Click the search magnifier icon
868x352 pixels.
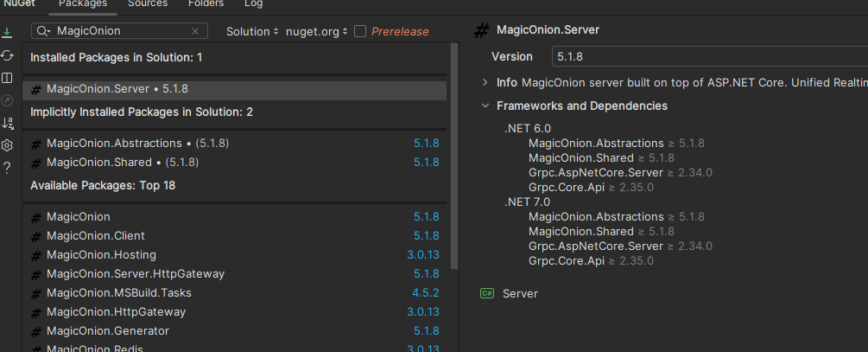coord(43,31)
